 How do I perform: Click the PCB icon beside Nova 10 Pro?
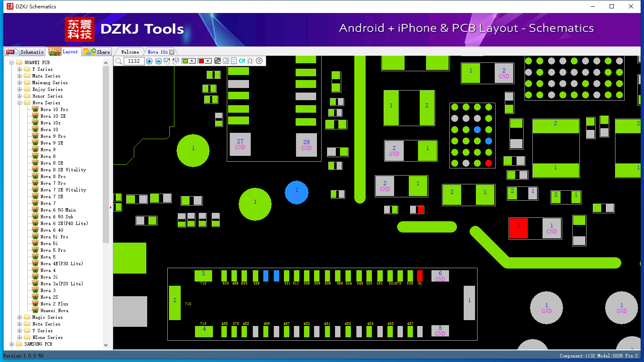(36, 109)
